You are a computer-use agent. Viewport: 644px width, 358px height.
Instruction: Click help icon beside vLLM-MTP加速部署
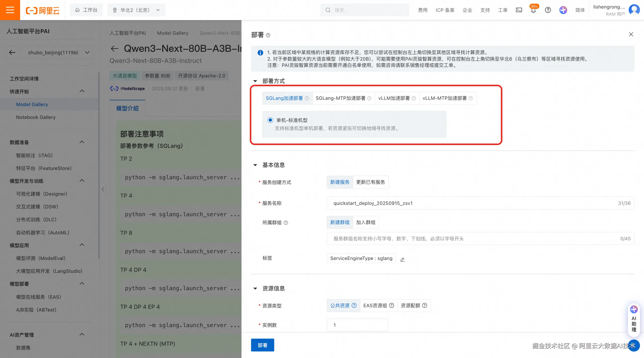tap(471, 98)
